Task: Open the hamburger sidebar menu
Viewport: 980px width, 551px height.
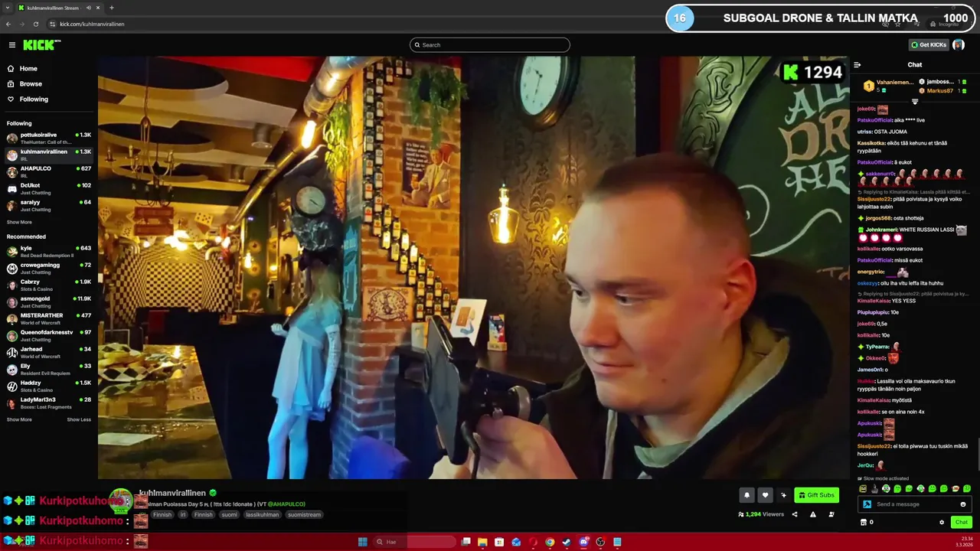Action: coord(11,45)
